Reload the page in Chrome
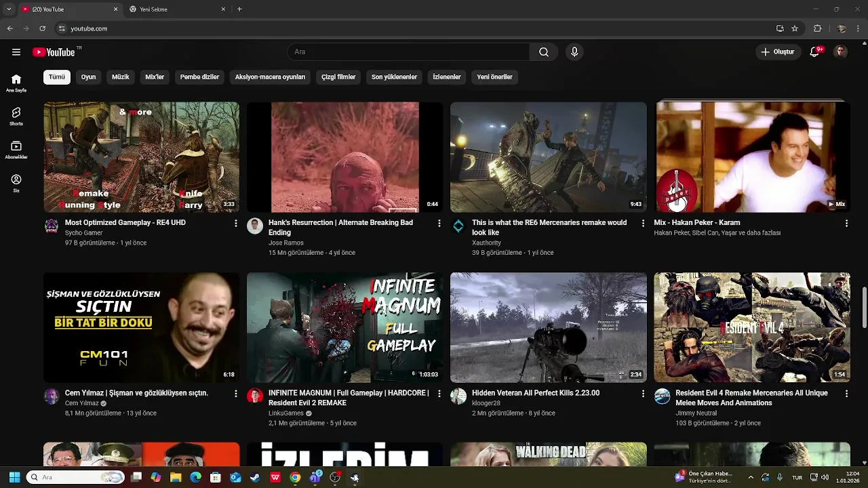The width and height of the screenshot is (868, 488). coord(42,28)
